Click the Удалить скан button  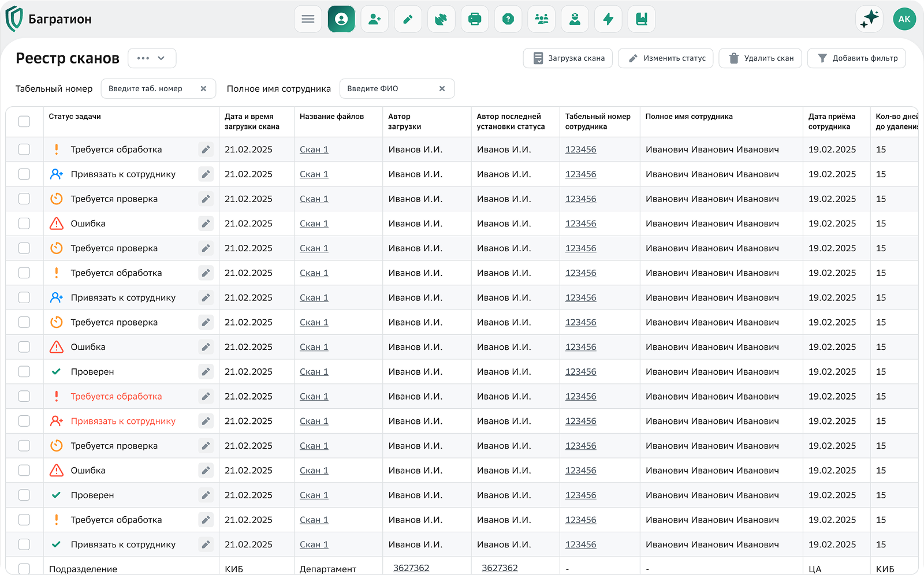760,58
